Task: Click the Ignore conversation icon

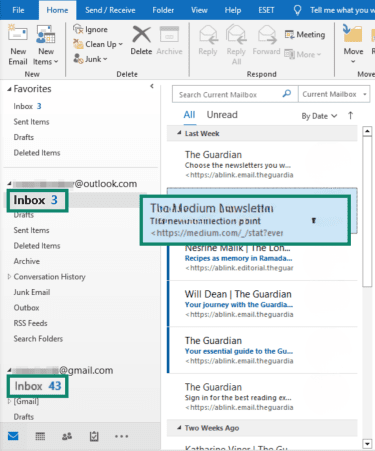Action: (78, 29)
